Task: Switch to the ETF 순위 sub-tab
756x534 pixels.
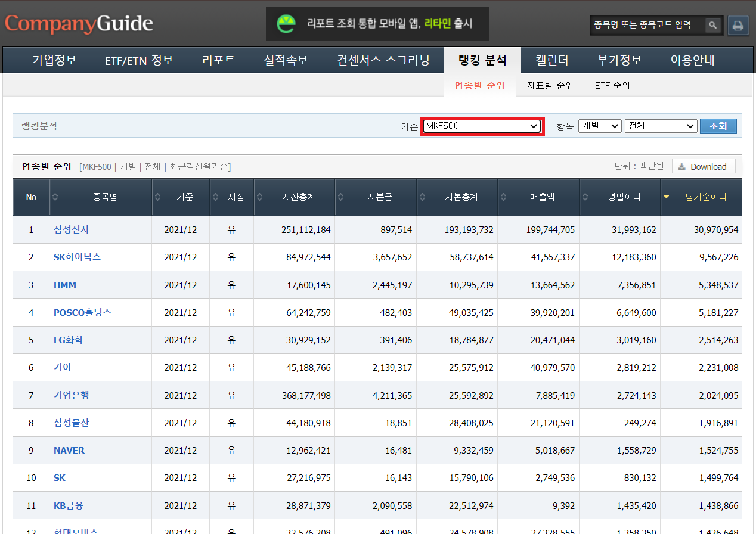Action: tap(612, 85)
